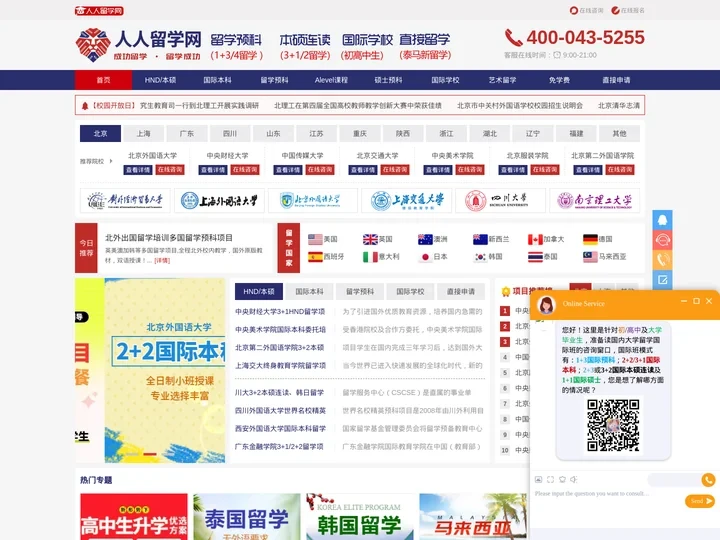The width and height of the screenshot is (720, 540).
Task: Open the [详情] link in 今日推荐
Action: coord(162,260)
